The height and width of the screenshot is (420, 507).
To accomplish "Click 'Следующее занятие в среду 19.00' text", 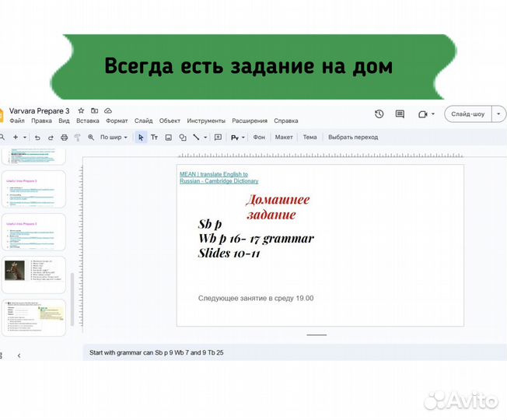I will (x=256, y=298).
